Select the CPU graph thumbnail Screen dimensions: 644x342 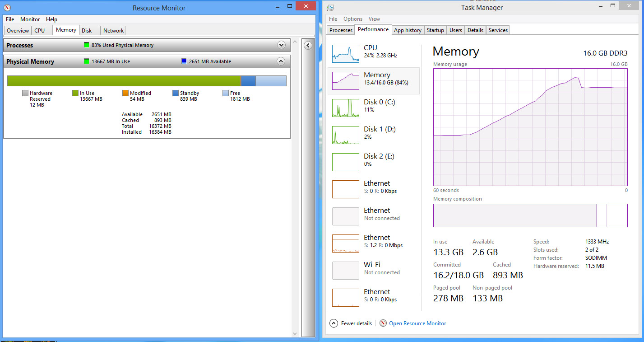(x=346, y=53)
